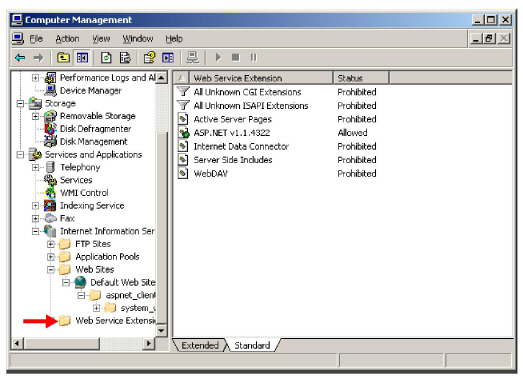The image size is (523, 389).
Task: Select Server Side Includes extension
Action: 233,160
